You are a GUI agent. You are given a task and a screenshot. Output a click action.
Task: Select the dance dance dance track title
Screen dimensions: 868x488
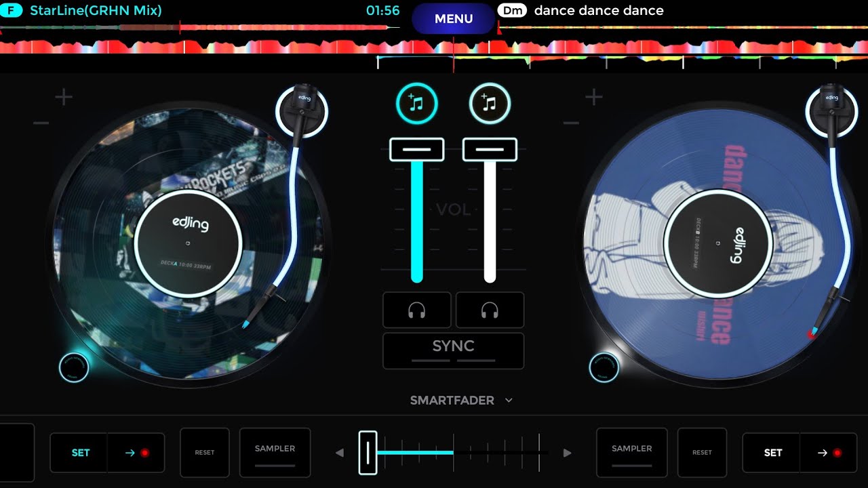599,11
